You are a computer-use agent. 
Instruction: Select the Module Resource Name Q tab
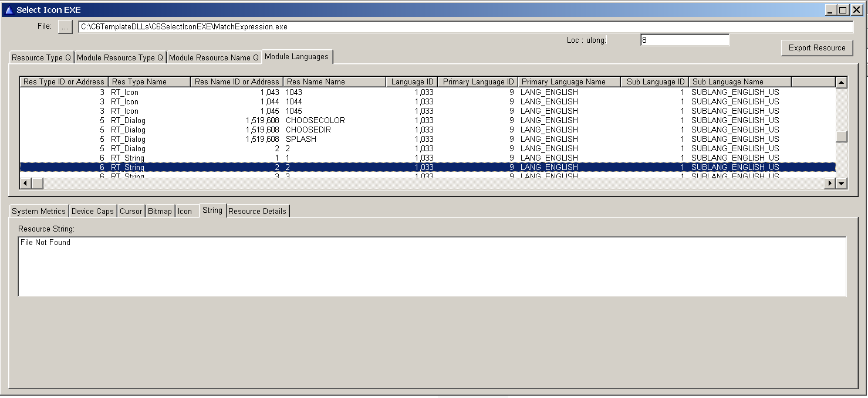pyautogui.click(x=214, y=57)
